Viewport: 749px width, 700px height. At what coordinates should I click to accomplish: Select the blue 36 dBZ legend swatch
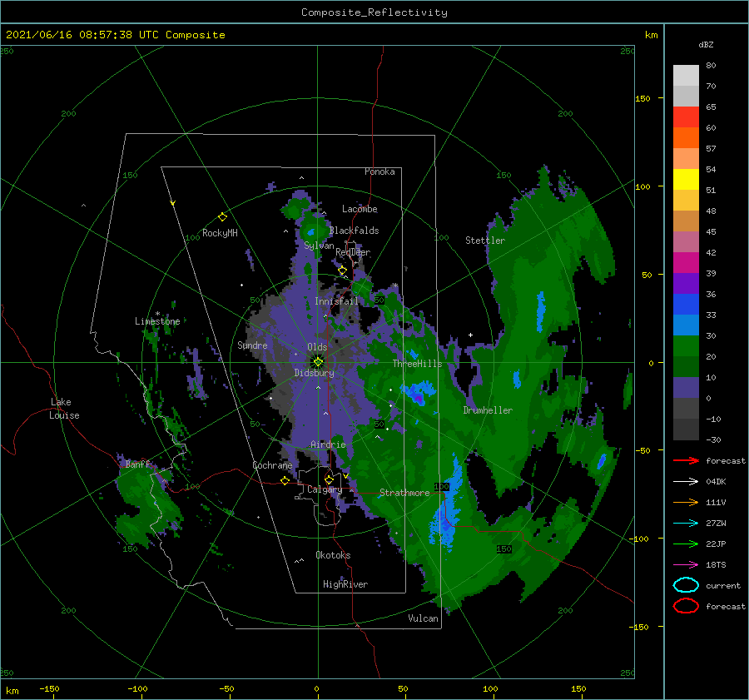686,304
